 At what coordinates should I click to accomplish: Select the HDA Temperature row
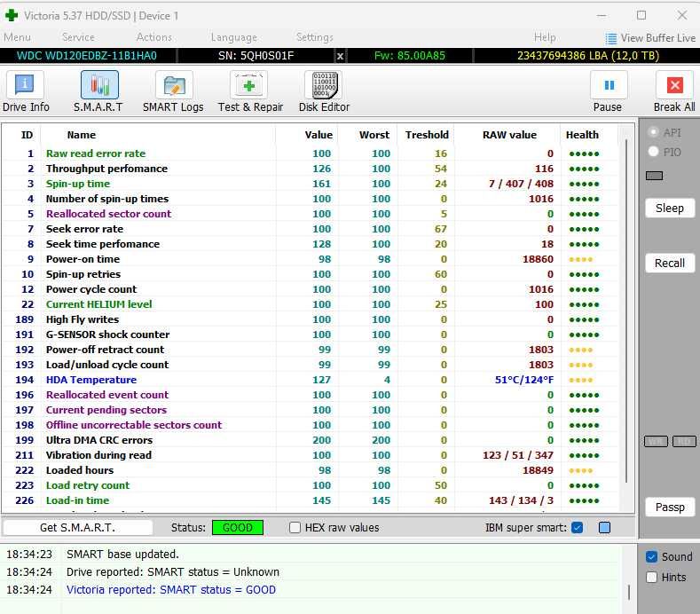(311, 380)
